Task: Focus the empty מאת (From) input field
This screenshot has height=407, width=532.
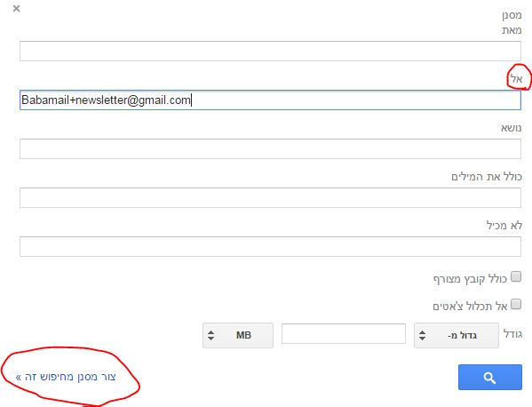Action: click(270, 51)
